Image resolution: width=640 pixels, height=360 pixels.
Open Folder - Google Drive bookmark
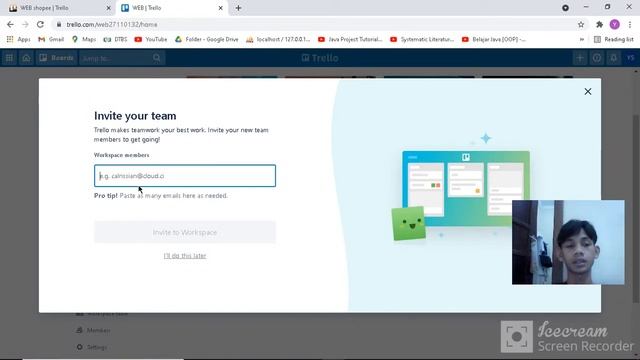[207, 39]
